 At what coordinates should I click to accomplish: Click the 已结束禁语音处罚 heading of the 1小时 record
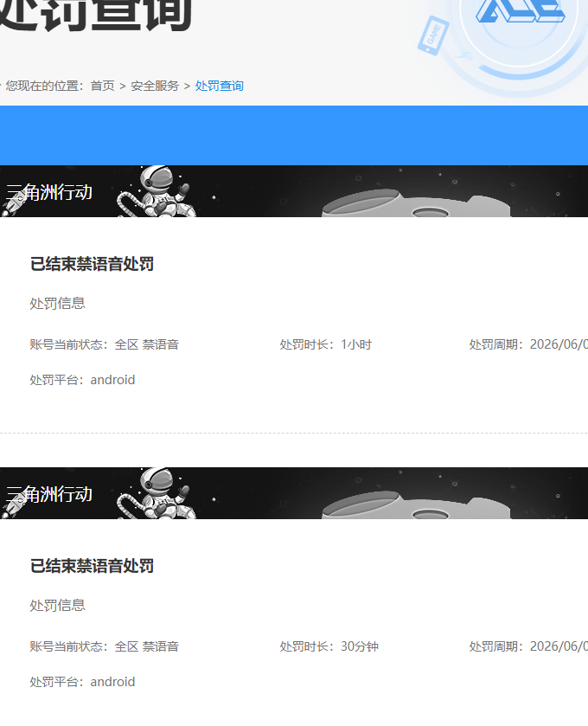click(92, 264)
